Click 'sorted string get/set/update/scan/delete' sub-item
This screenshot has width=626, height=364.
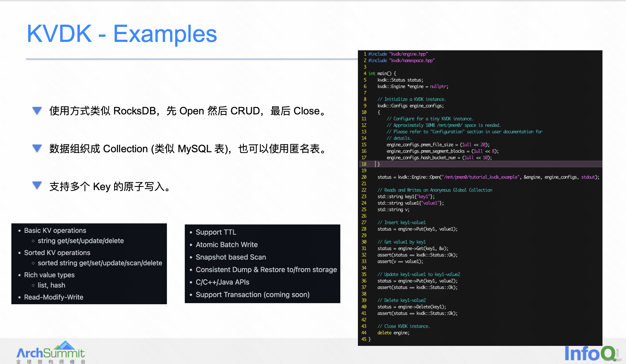pyautogui.click(x=100, y=263)
